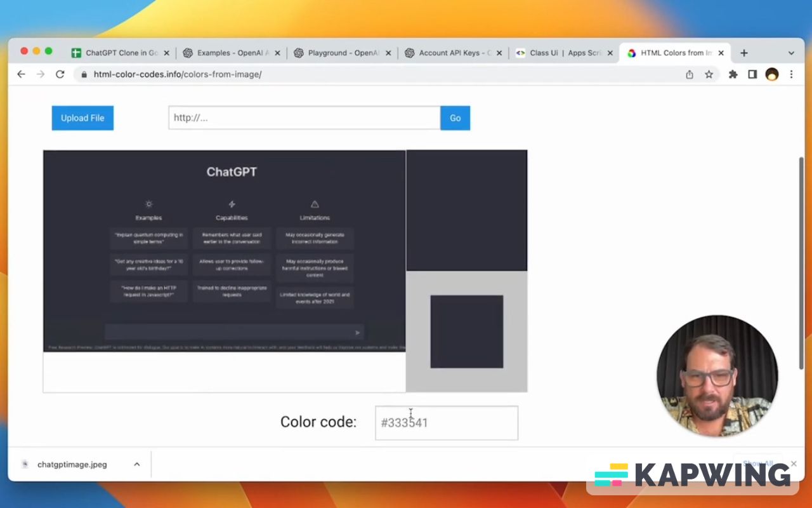
Task: Click the browser Back arrow
Action: click(x=21, y=74)
